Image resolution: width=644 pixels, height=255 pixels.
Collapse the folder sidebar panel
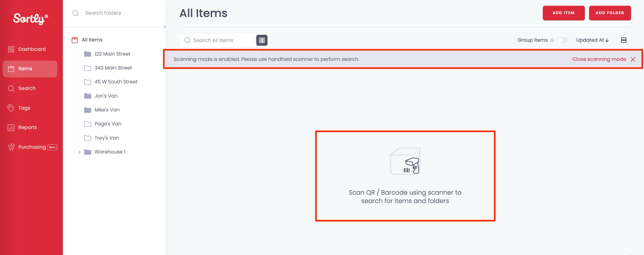(165, 27)
